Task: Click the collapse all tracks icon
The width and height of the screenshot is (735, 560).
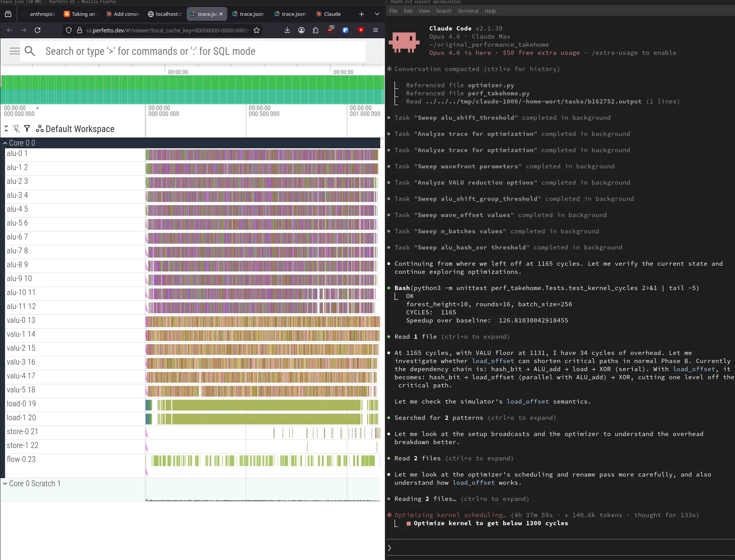Action: 6,129
